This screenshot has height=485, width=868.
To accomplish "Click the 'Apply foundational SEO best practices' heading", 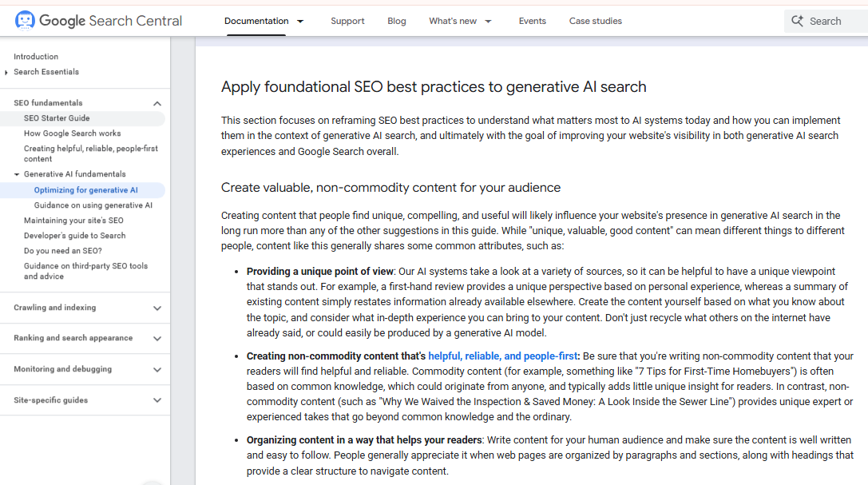I will 434,87.
